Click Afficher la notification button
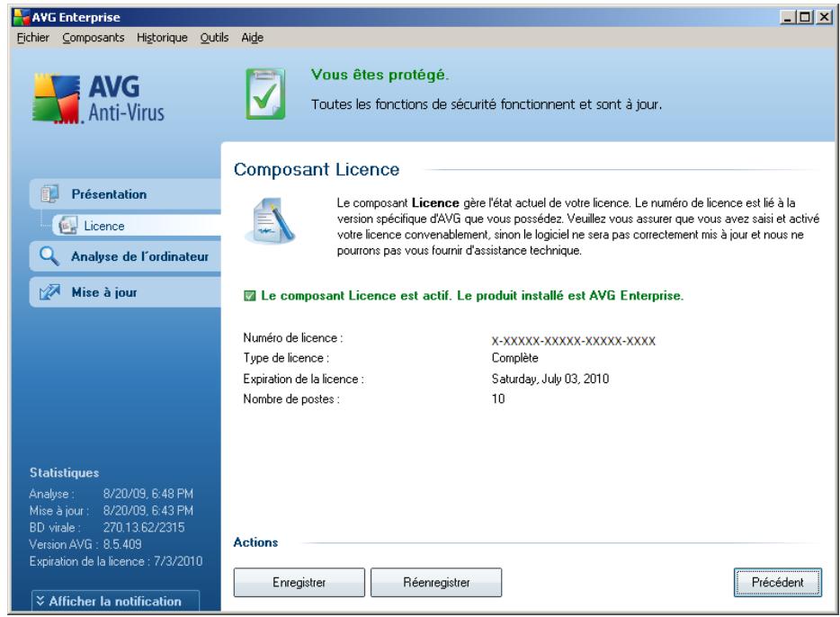Viewport: 840px width, 617px height. tap(115, 601)
